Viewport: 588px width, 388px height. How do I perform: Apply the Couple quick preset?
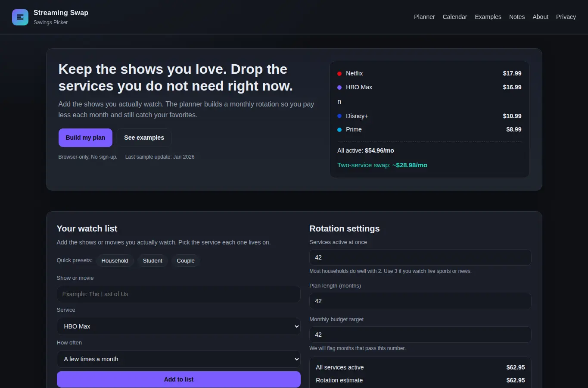tap(186, 260)
